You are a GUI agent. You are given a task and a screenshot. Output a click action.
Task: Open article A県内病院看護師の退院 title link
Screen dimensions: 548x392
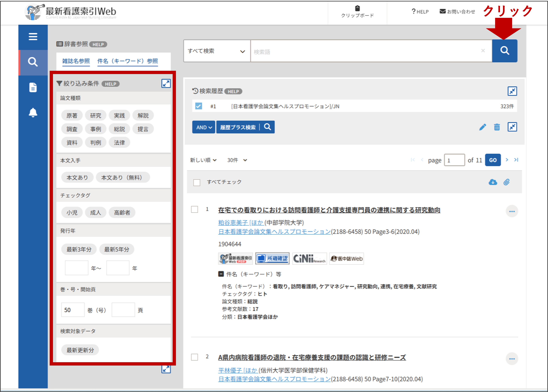312,357
